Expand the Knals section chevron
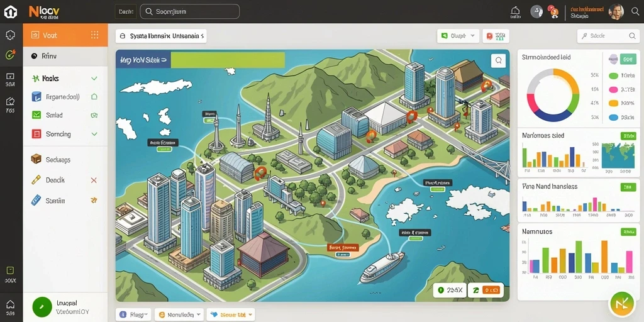The image size is (644, 322). click(x=94, y=78)
